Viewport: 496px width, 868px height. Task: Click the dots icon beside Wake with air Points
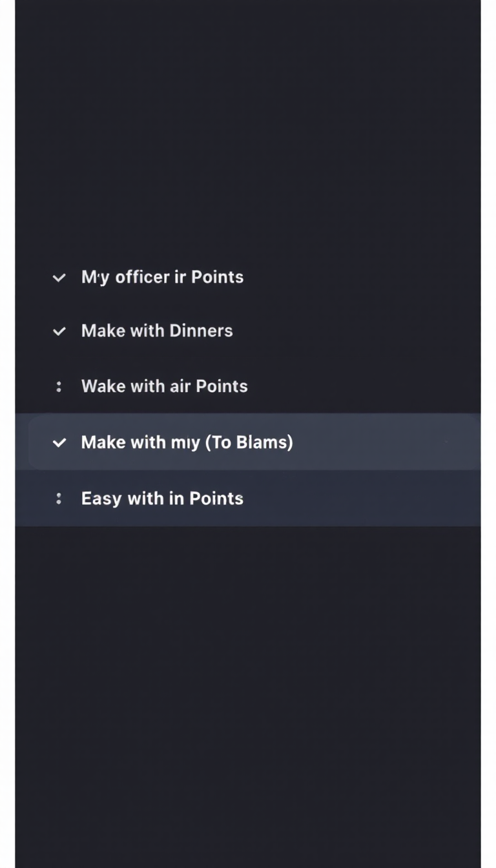coord(59,386)
